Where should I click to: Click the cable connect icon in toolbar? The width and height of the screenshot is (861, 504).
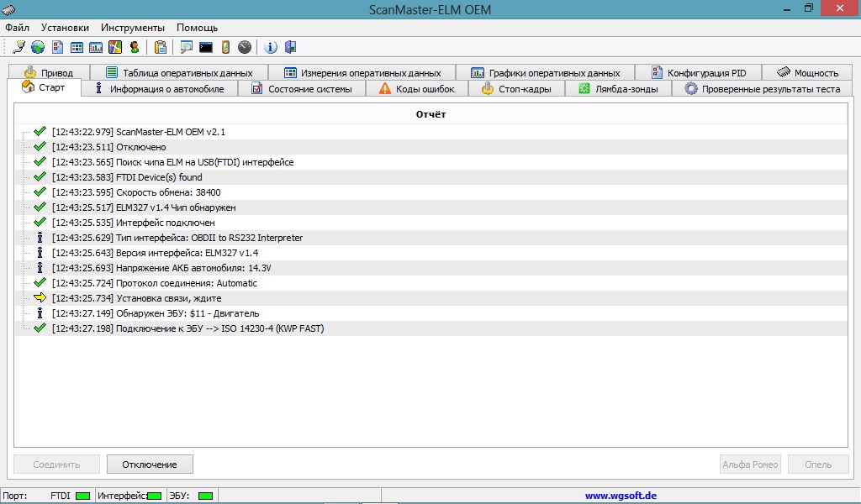tap(18, 47)
